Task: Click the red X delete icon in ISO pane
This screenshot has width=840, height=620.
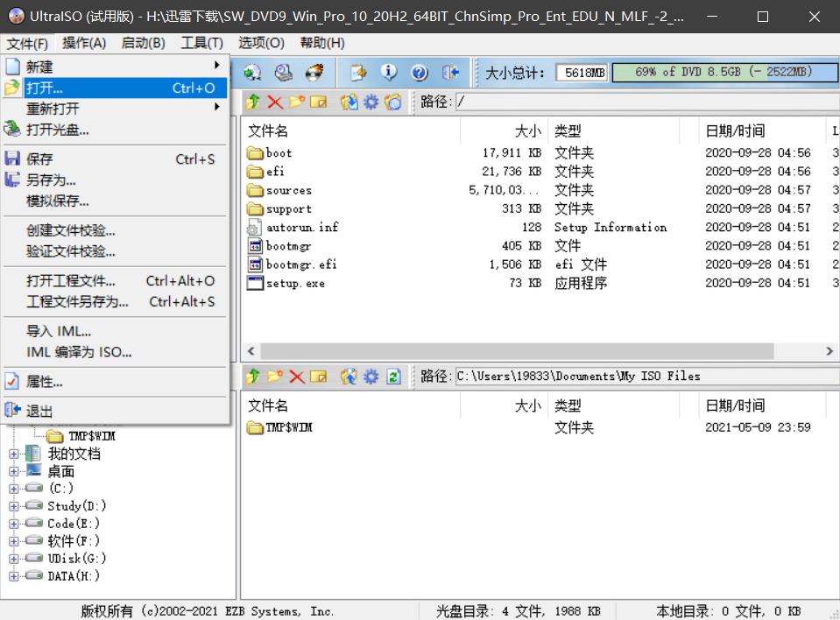Action: pyautogui.click(x=275, y=102)
